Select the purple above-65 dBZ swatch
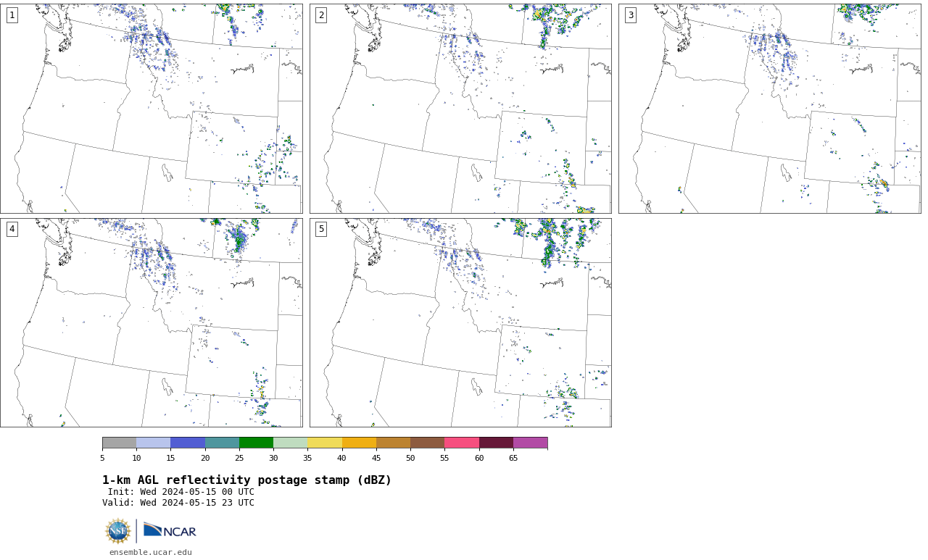The height and width of the screenshot is (560, 928). 531,443
